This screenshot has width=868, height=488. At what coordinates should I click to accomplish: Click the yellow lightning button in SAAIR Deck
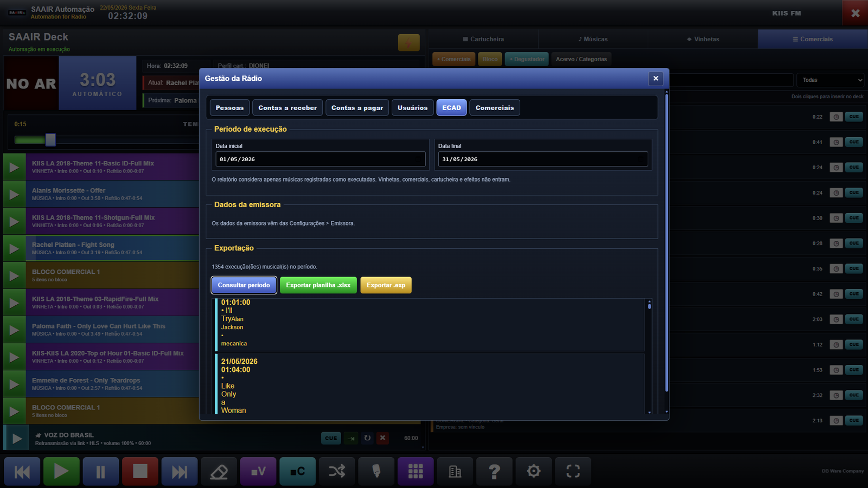click(409, 42)
